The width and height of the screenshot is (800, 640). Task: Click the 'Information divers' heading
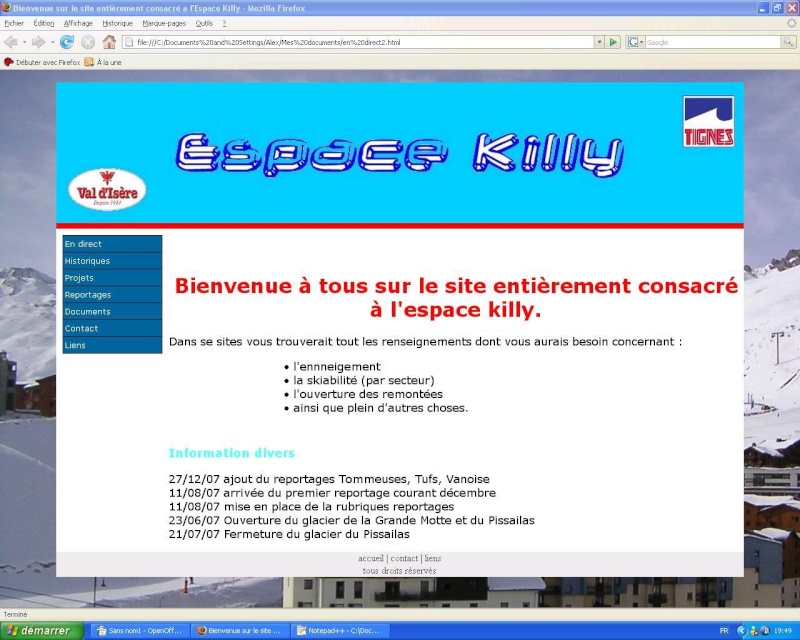pos(232,453)
